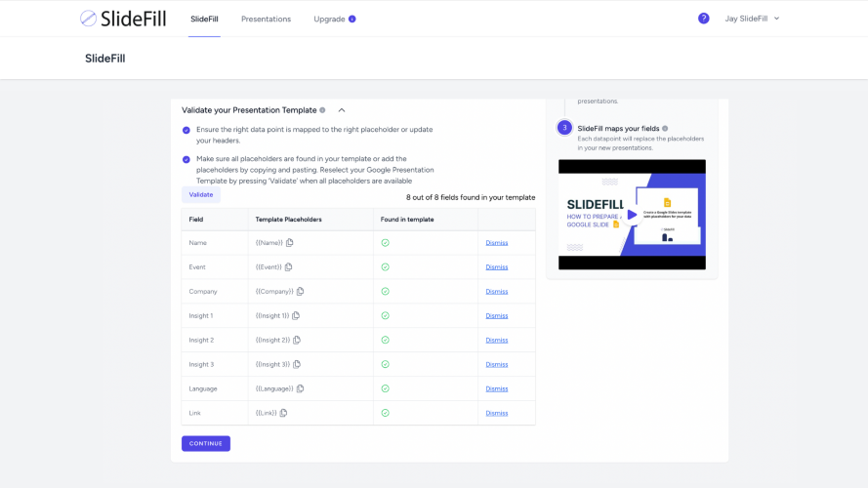Click '8 out of 8 fields found' text
Viewport: 868px width, 488px height.
pos(471,197)
